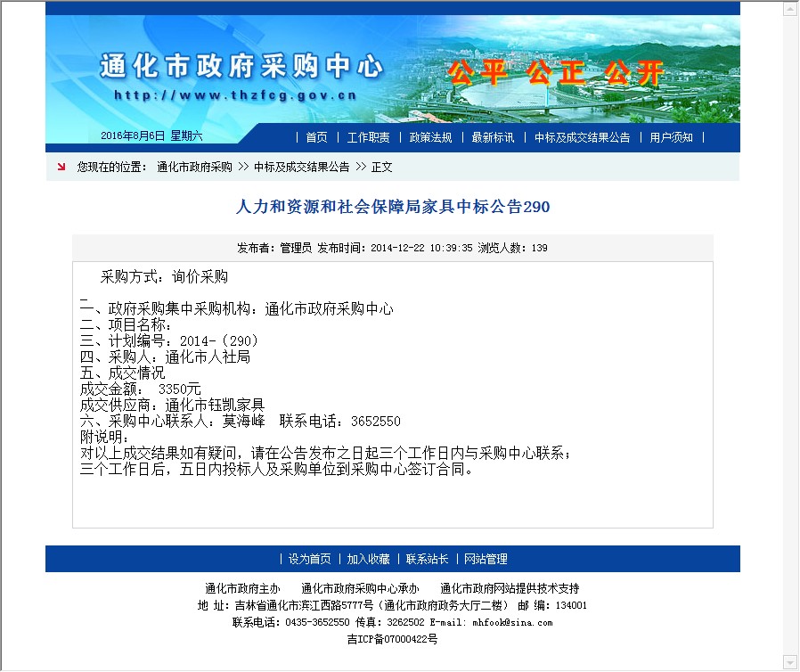Click the scrollbar up arrow

pyautogui.click(x=789, y=9)
